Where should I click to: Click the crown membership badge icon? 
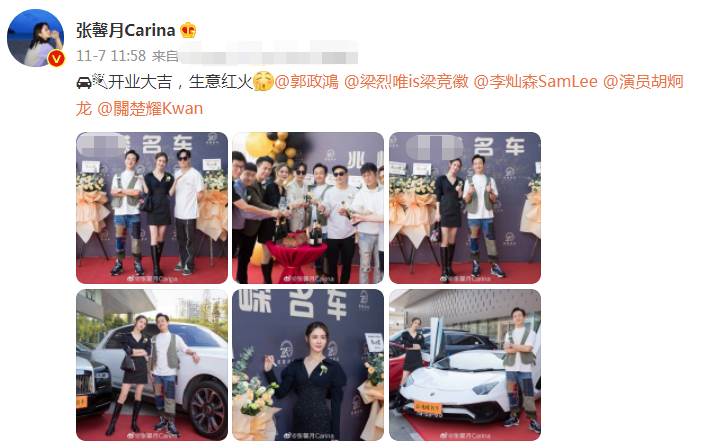(188, 31)
